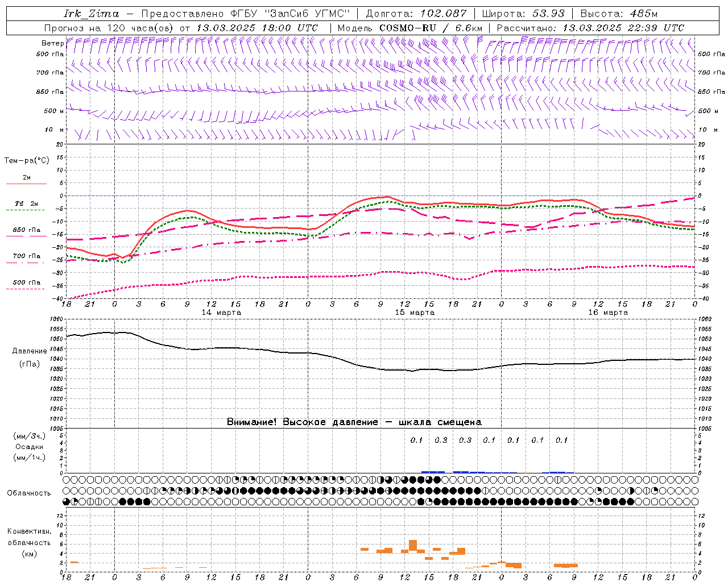The image size is (728, 582).
Task: Select the elevation text Высота: 485м
Action: coord(619,14)
